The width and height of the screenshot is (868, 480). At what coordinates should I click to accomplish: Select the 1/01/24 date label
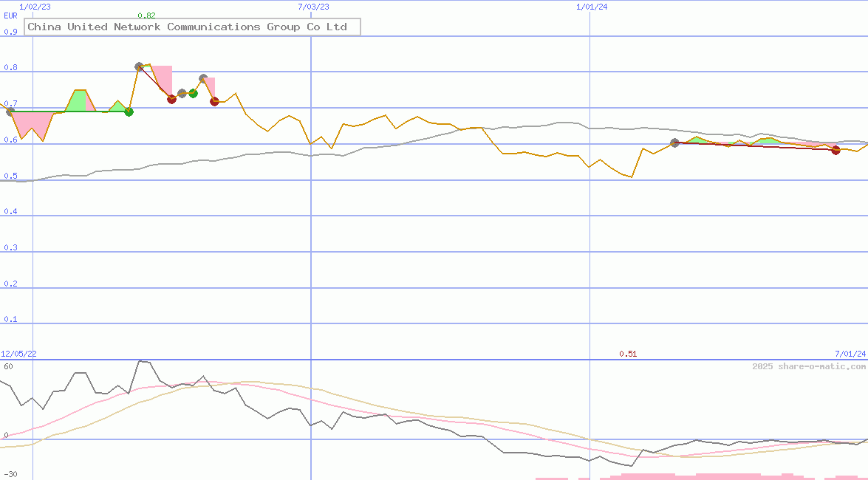click(590, 7)
